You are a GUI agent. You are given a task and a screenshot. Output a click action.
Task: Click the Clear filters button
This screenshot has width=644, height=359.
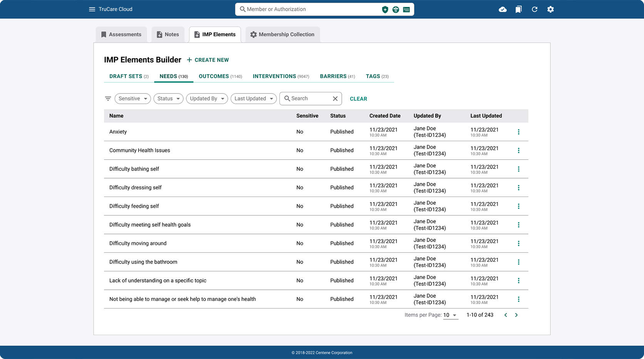tap(358, 99)
